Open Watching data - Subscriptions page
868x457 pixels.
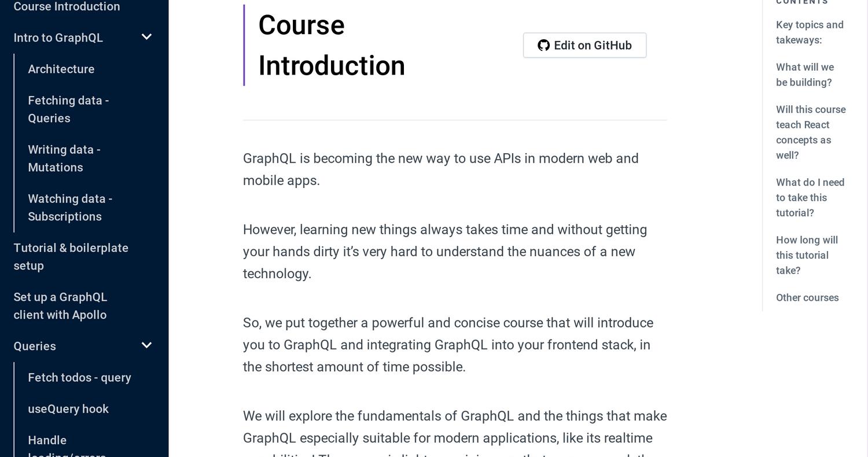pyautogui.click(x=69, y=207)
